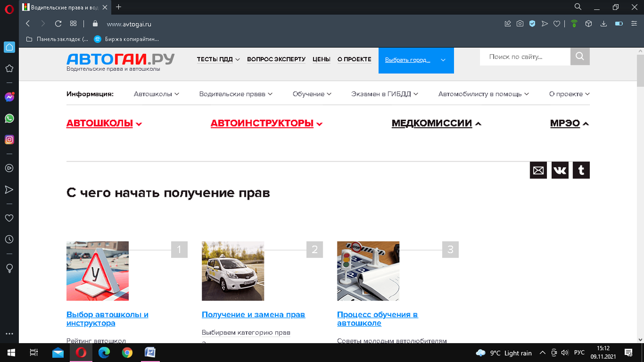Viewport: 644px width, 362px height.
Task: Click the lightbulb icon in the sidebar
Action: [9, 268]
